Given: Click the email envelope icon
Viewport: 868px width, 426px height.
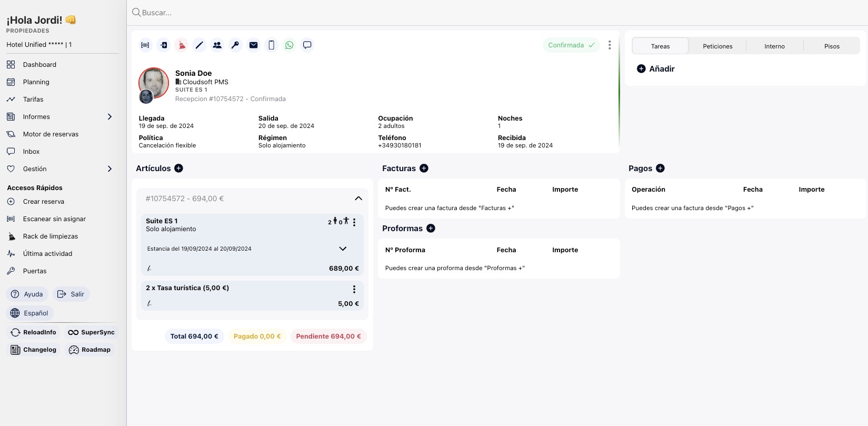Looking at the screenshot, I should point(253,45).
